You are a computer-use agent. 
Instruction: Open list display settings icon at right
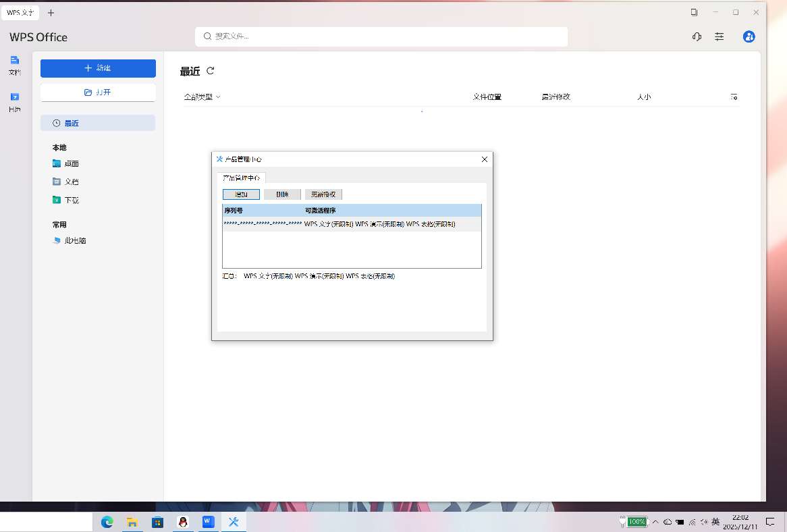[734, 97]
